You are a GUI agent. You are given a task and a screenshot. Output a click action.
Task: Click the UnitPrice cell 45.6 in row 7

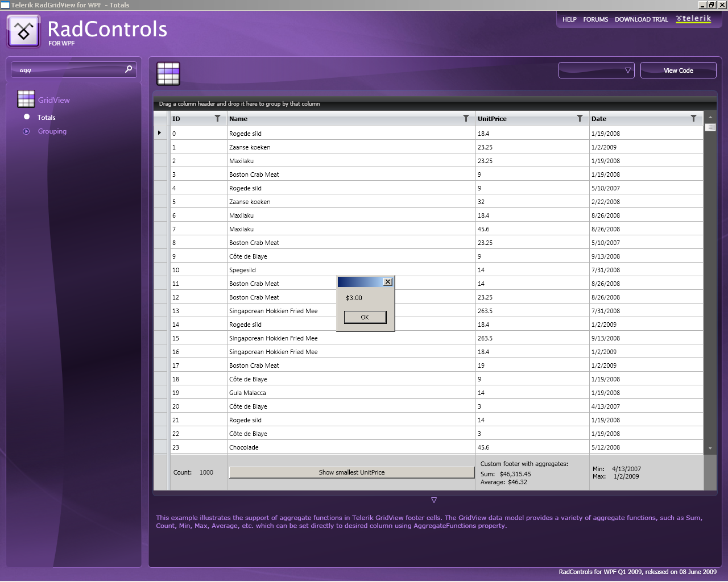[x=532, y=229]
